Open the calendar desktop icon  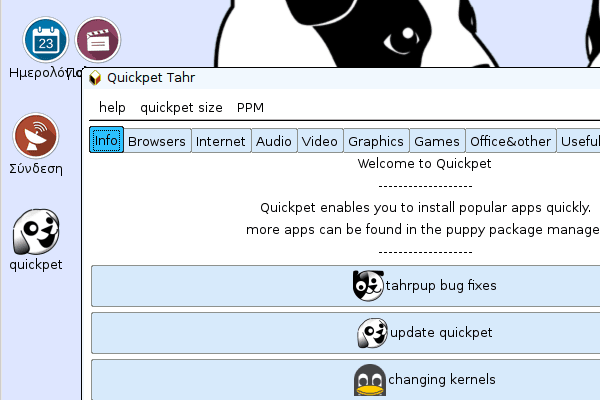click(46, 40)
